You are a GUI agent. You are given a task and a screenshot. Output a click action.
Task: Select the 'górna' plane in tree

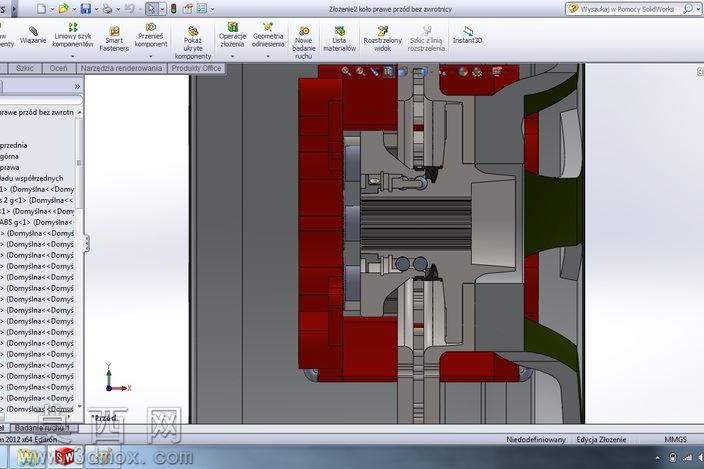click(9, 156)
